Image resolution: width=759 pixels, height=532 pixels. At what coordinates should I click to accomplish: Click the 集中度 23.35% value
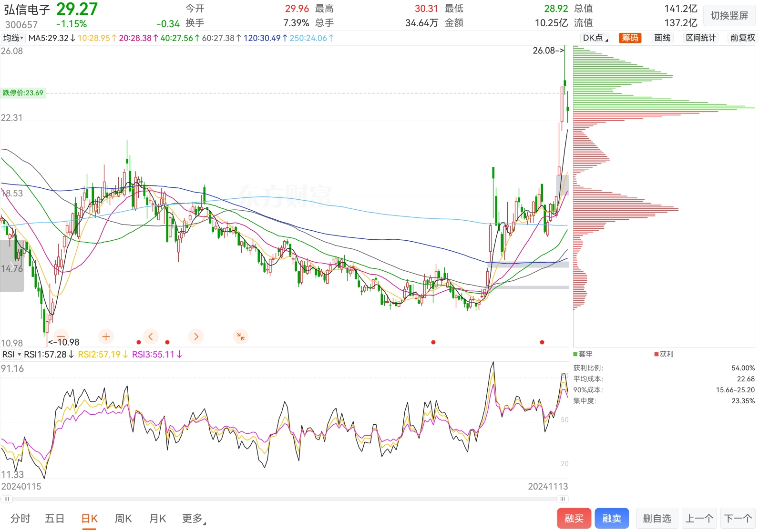[743, 401]
